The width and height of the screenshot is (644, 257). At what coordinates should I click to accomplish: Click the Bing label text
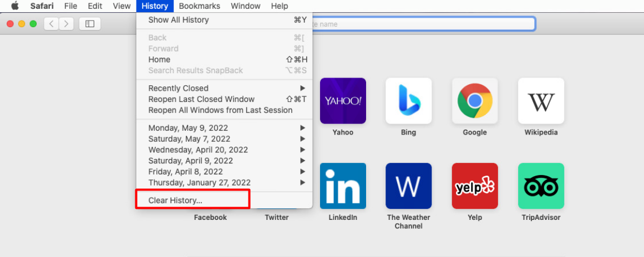coord(409,132)
